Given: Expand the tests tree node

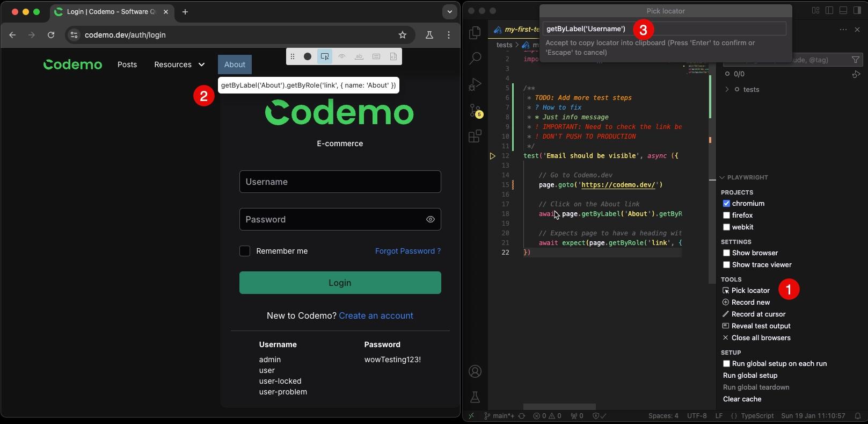Looking at the screenshot, I should click(727, 90).
